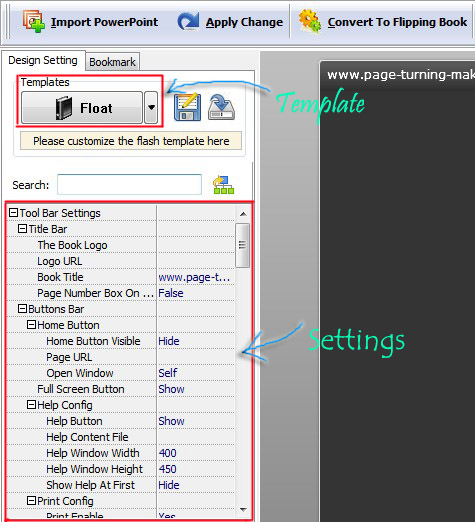475x522 pixels.
Task: Click the Apply Change button label
Action: coord(244,22)
